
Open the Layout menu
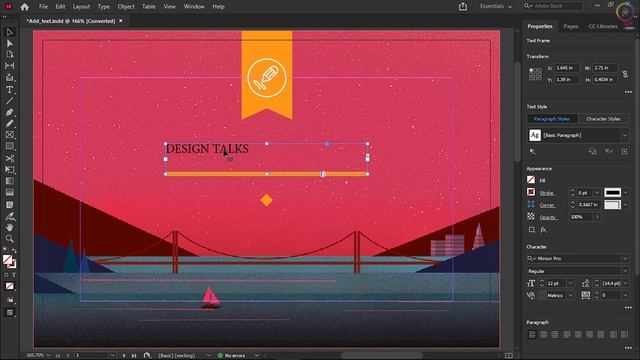tap(81, 7)
